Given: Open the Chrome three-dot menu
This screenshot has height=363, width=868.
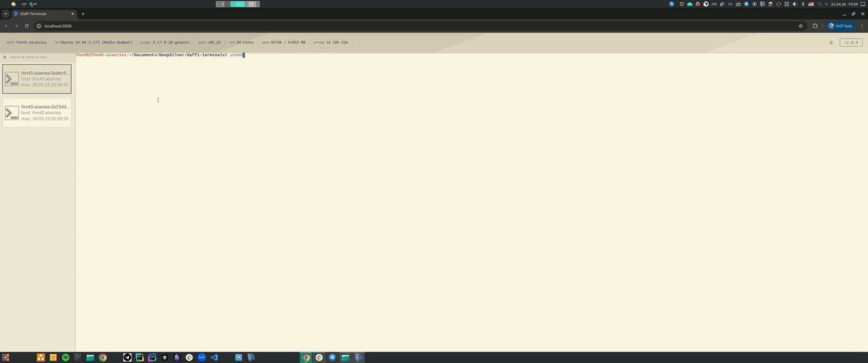Looking at the screenshot, I should pos(862,26).
